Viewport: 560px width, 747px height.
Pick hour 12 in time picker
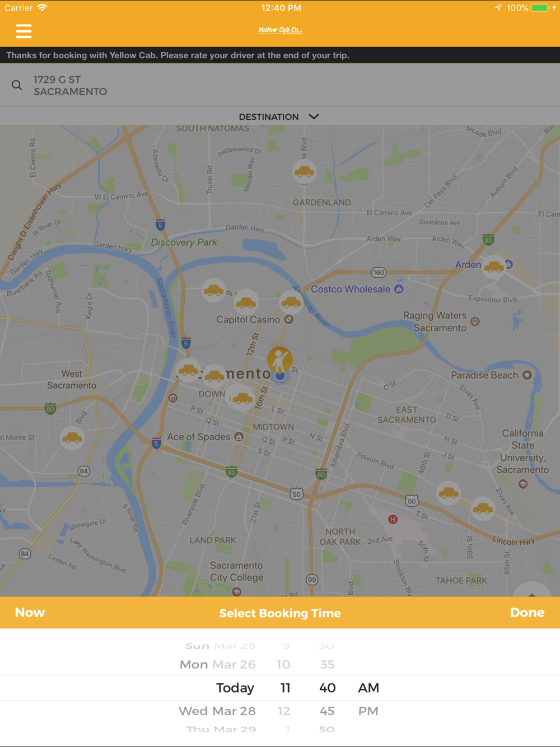(284, 711)
